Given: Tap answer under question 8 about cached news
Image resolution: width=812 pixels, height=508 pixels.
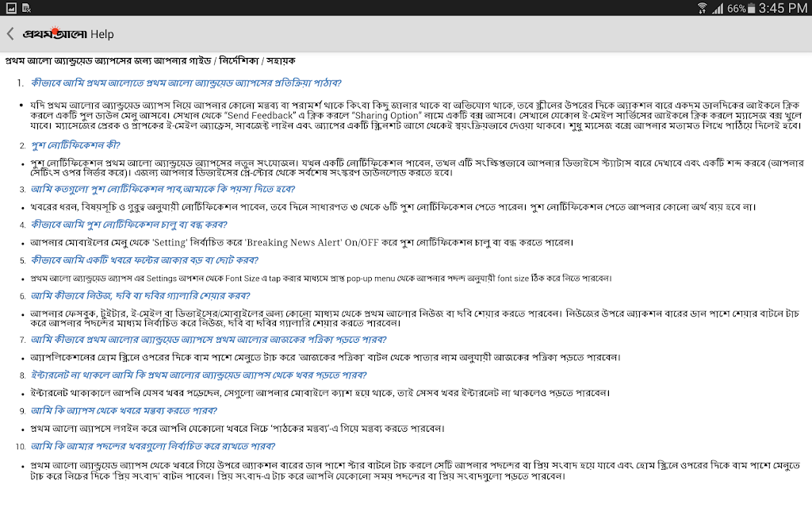Looking at the screenshot, I should pos(320,393).
